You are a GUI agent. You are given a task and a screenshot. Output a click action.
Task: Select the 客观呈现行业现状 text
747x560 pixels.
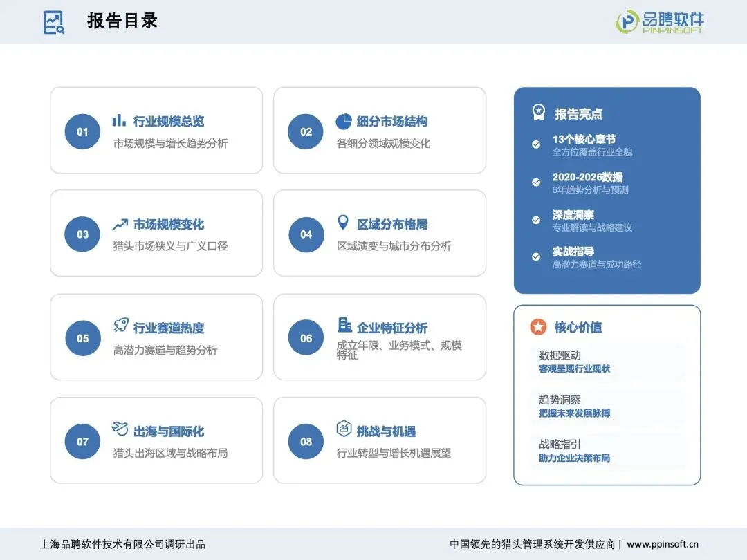(x=575, y=368)
